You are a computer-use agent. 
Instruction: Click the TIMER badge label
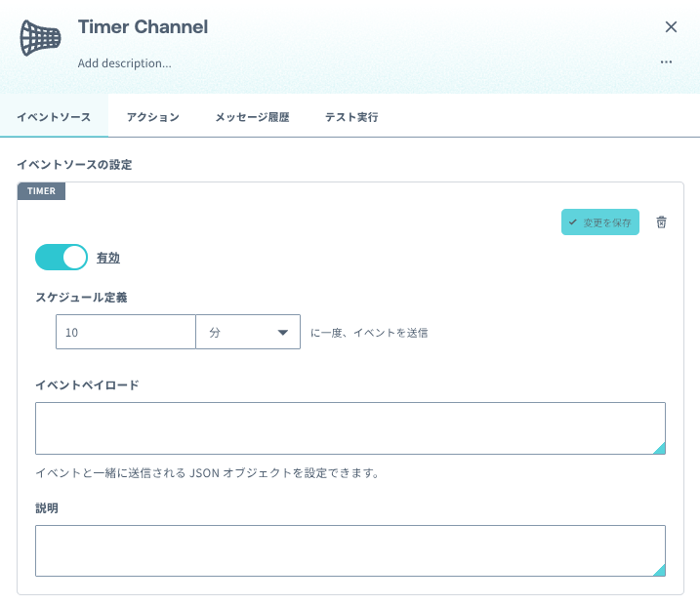42,191
